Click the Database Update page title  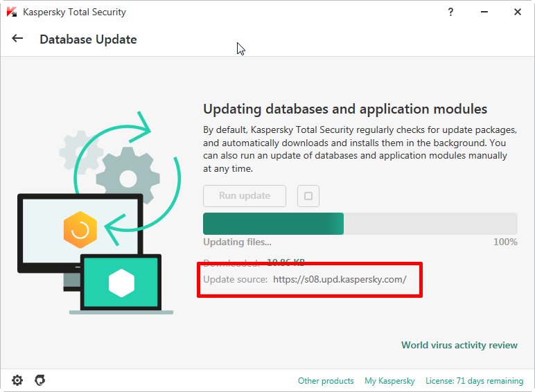89,39
